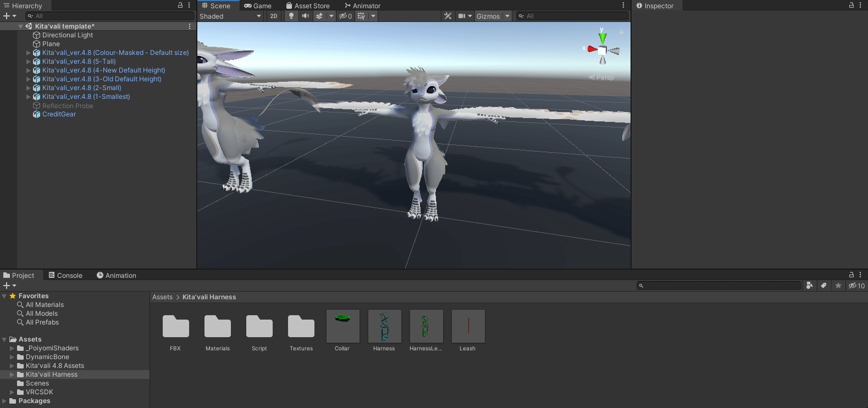Click Assets in the breadcrumb path

[163, 297]
